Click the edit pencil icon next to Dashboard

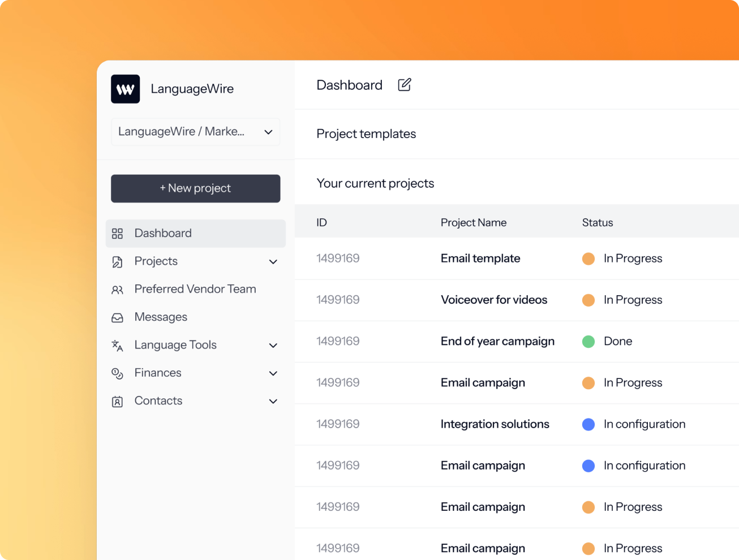coord(404,84)
